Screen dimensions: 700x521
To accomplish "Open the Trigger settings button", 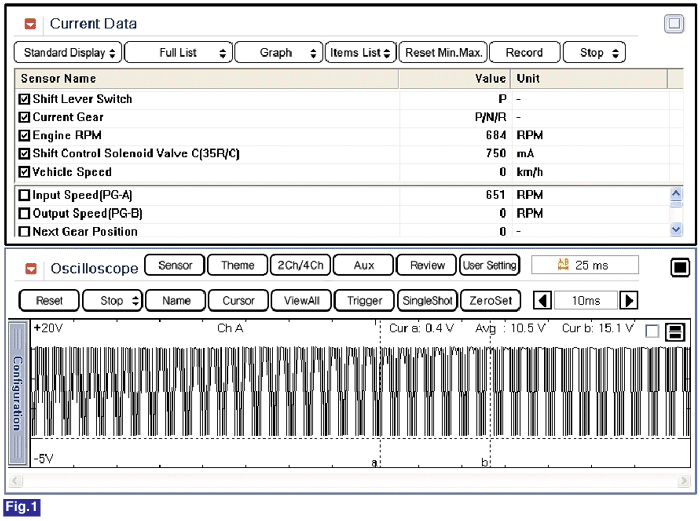I will coord(364,300).
